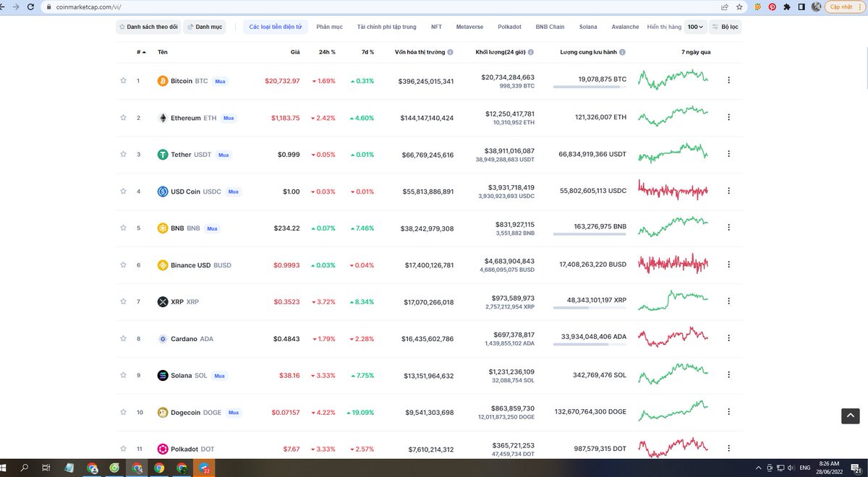Star Solana for the watchlist
868x477 pixels.
coord(124,375)
